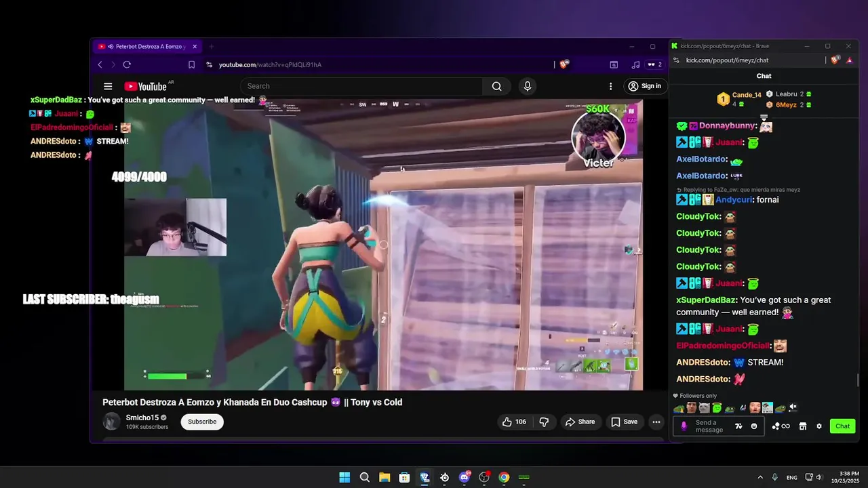
Task: Click the YouTube video player area
Action: (383, 245)
